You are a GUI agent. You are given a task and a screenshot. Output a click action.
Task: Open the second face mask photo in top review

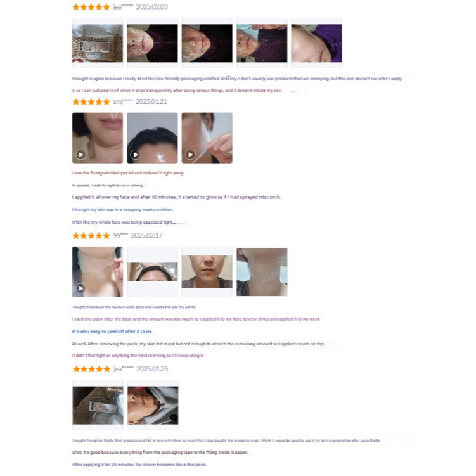152,43
